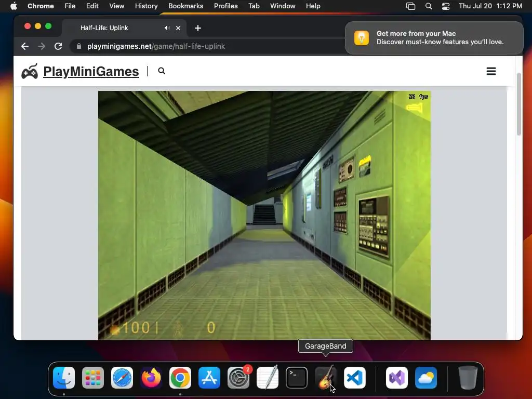Open the Help menu
The width and height of the screenshot is (532, 399).
click(313, 6)
